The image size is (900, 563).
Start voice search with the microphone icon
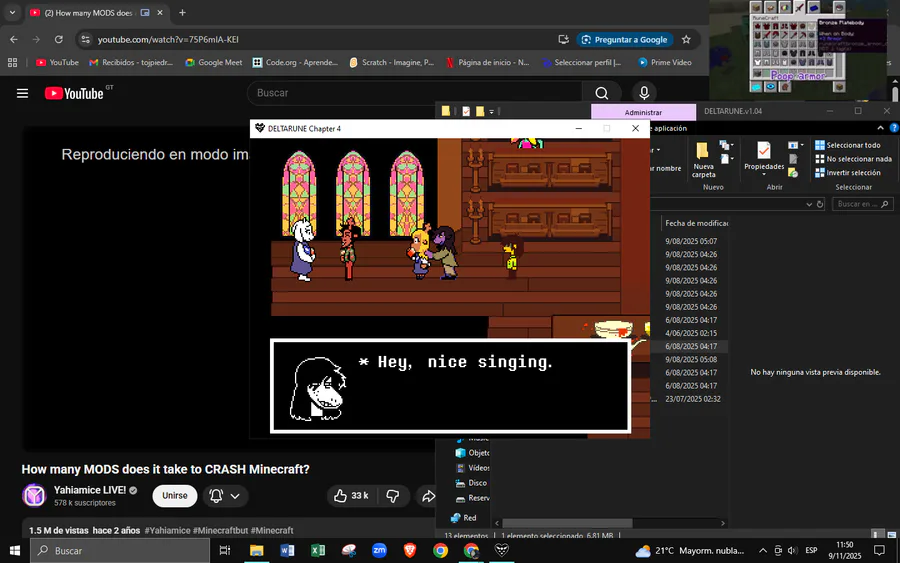pyautogui.click(x=644, y=93)
